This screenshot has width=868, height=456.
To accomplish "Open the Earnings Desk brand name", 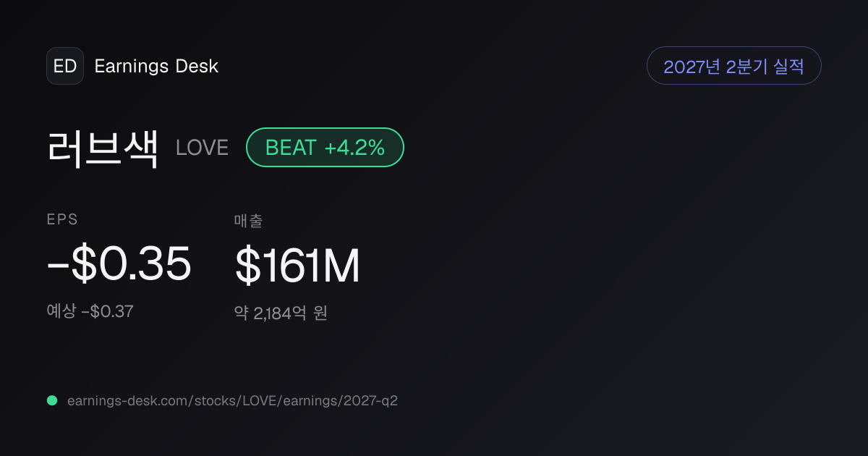I will coord(156,67).
